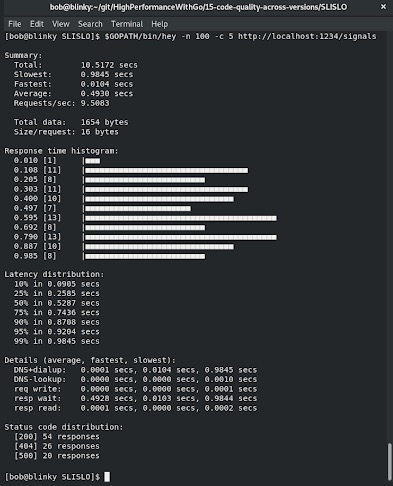Click the vertical scrollbar thumb
Screen dimensions: 393x486
coord(389,461)
